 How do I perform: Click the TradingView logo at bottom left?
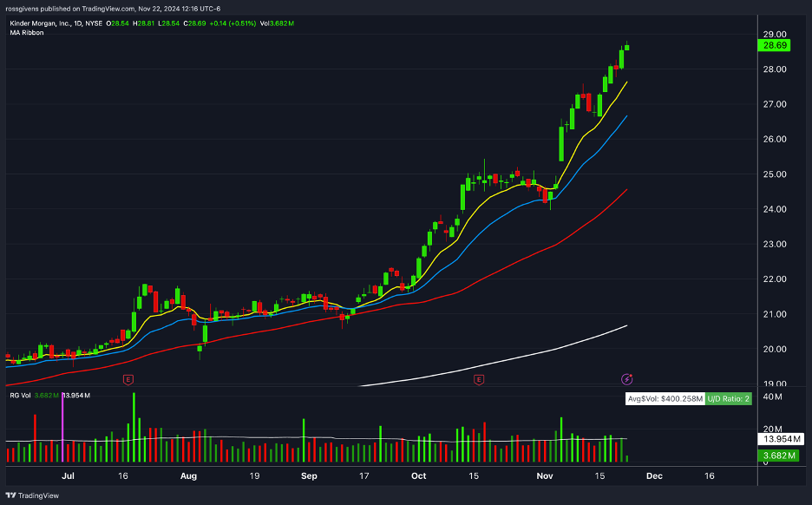coord(32,495)
